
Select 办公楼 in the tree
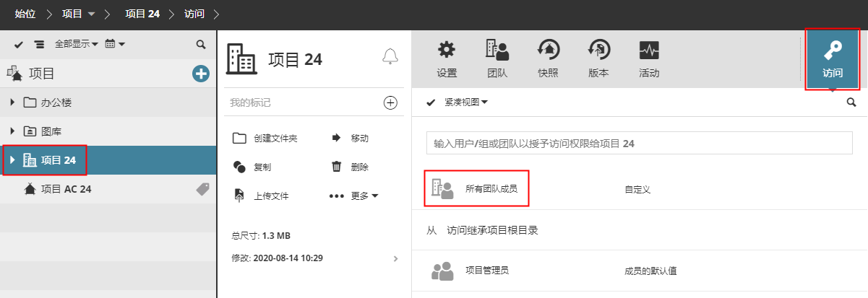(x=56, y=102)
